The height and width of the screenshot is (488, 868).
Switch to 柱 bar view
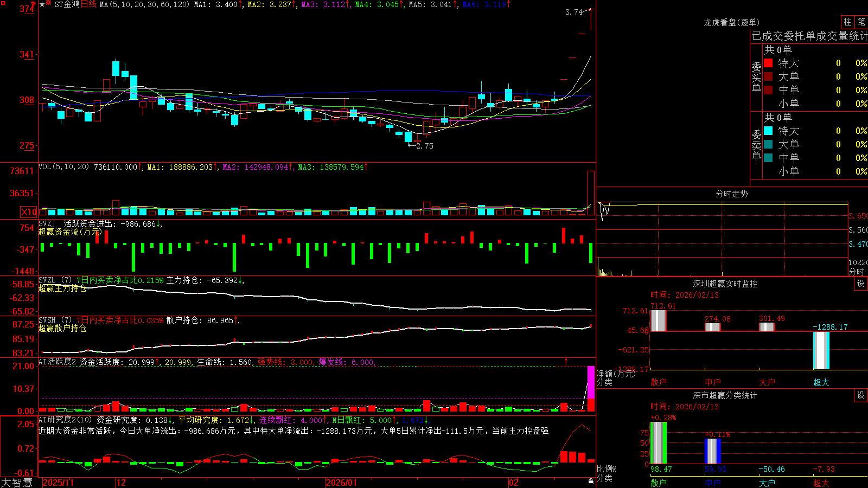[847, 22]
